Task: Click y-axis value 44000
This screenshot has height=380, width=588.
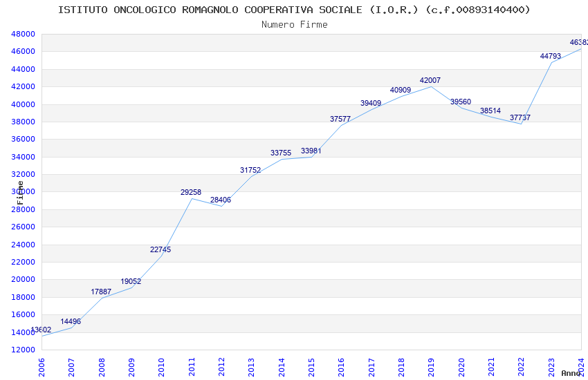Action: (x=24, y=69)
